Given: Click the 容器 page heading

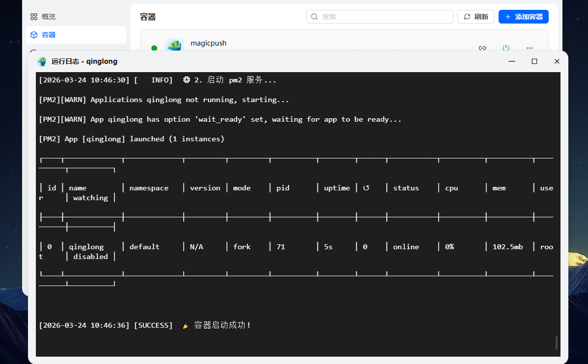Looking at the screenshot, I should click(148, 17).
